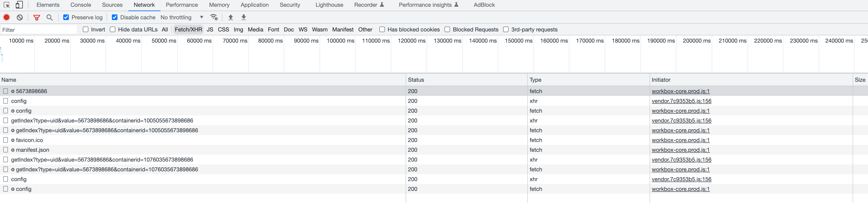Activate the inspect element picker icon

click(x=7, y=5)
